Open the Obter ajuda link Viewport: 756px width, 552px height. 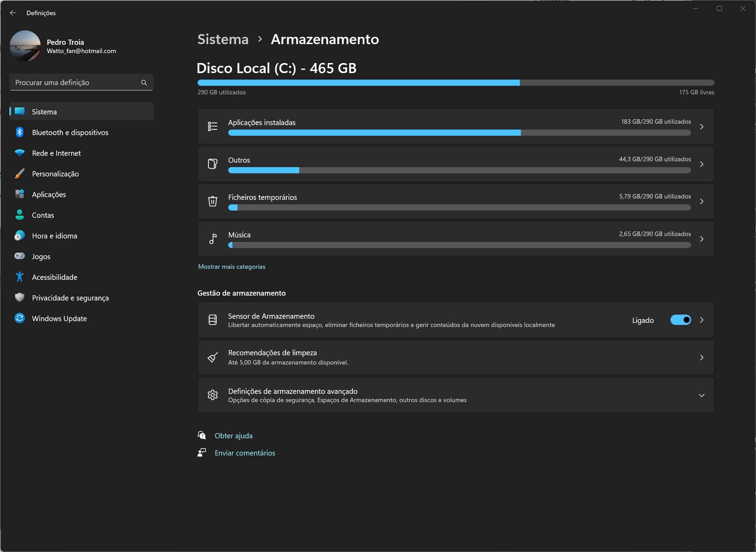[x=233, y=436]
